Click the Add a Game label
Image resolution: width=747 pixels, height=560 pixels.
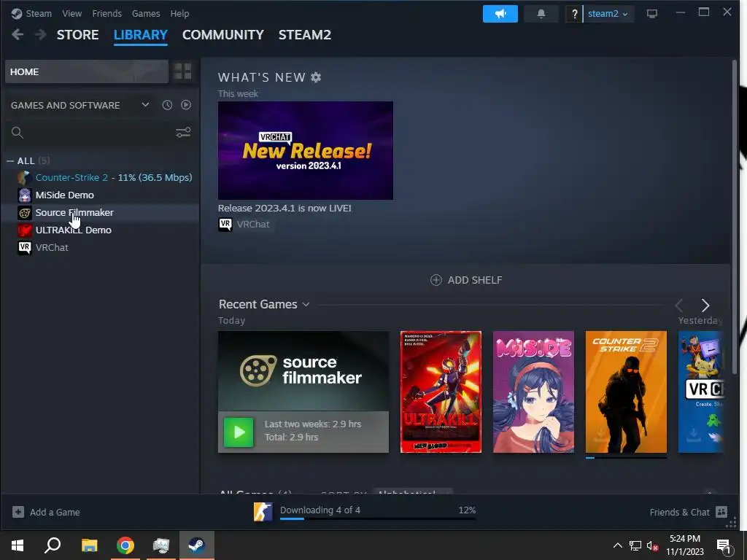point(55,512)
